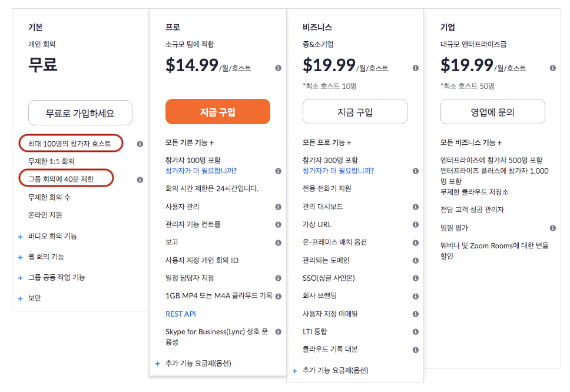Open REST API link
Viewport: 570px width, 392px height.
click(181, 314)
